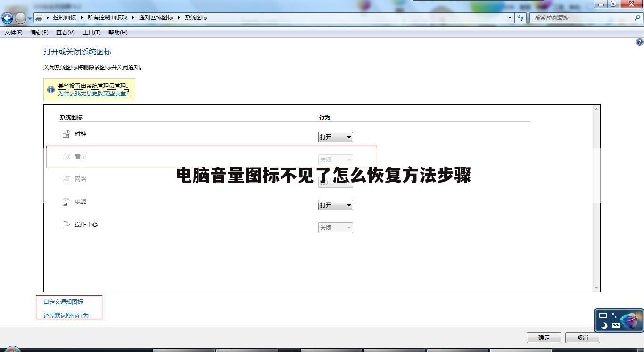Click the power plug icon beside 电源

tap(66, 201)
